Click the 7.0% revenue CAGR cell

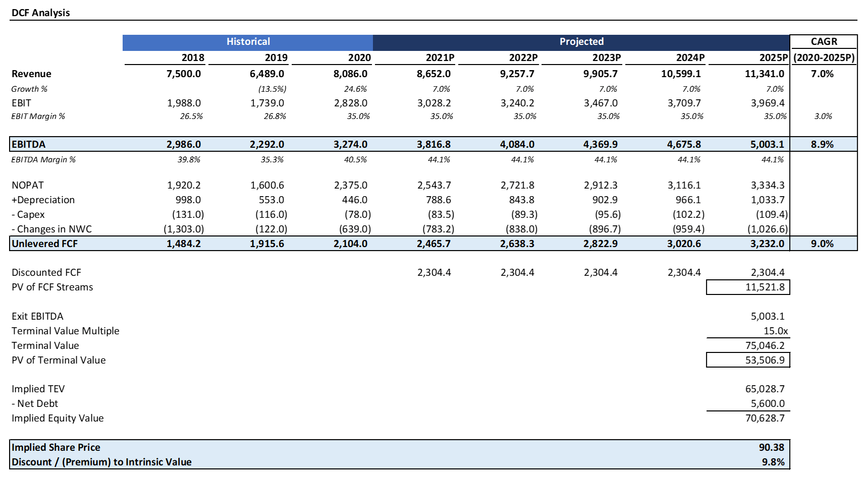[x=822, y=74]
